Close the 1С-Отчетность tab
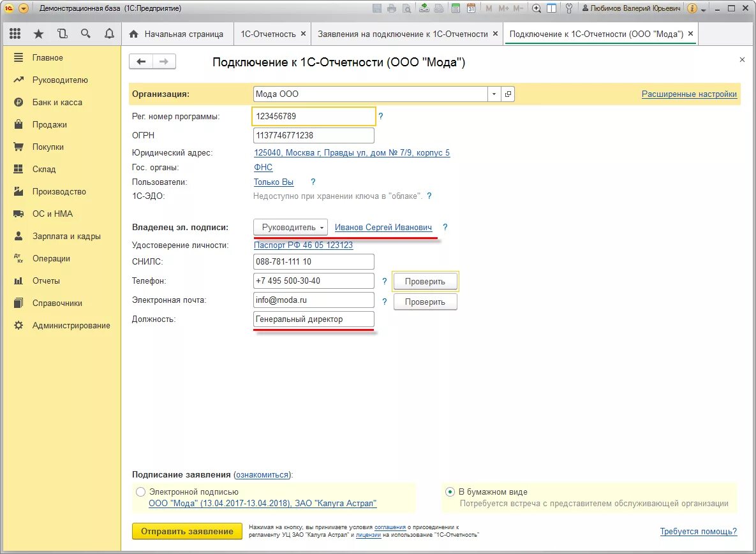 pyautogui.click(x=303, y=34)
